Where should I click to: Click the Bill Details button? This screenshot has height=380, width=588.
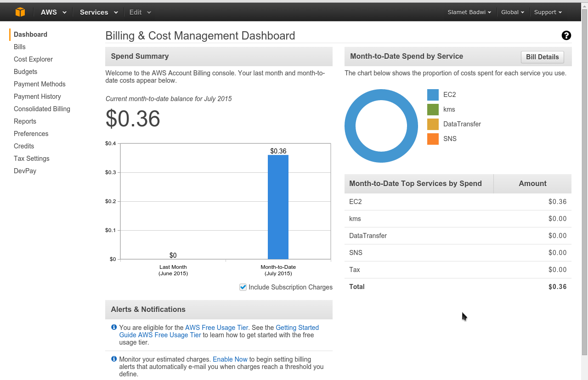pos(543,57)
